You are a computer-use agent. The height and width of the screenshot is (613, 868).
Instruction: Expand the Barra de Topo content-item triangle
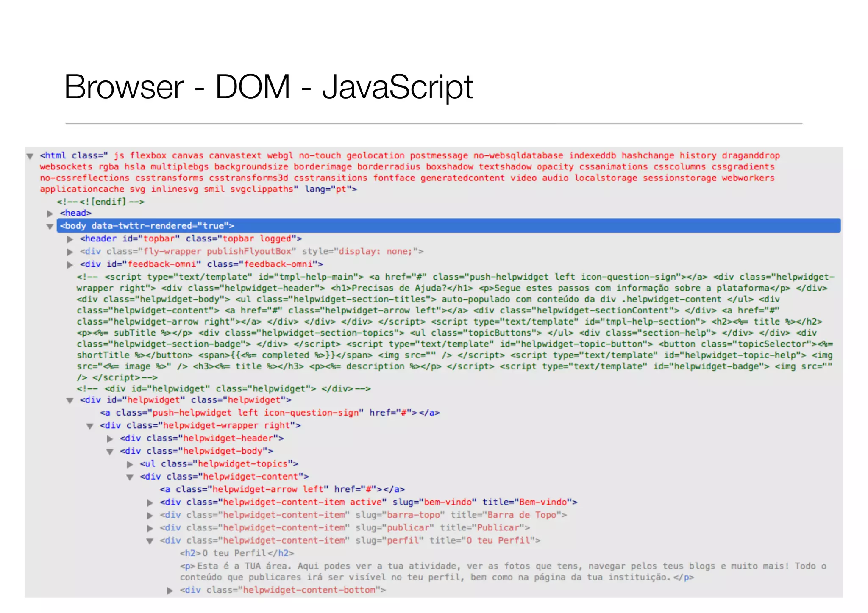point(150,516)
